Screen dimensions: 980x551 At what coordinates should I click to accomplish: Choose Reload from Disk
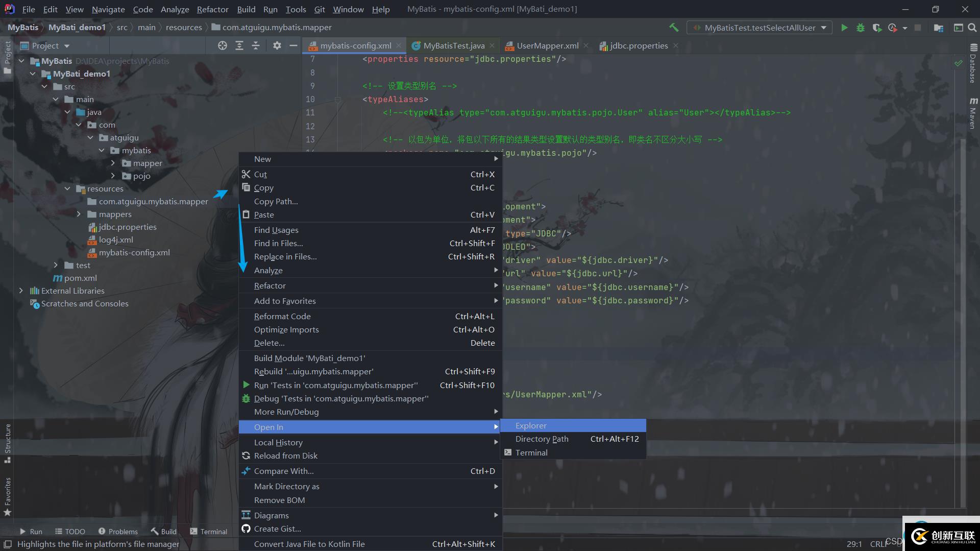371,456
